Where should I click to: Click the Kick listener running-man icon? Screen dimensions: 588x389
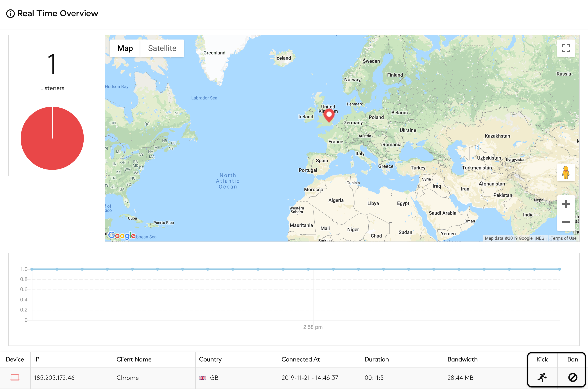(542, 377)
